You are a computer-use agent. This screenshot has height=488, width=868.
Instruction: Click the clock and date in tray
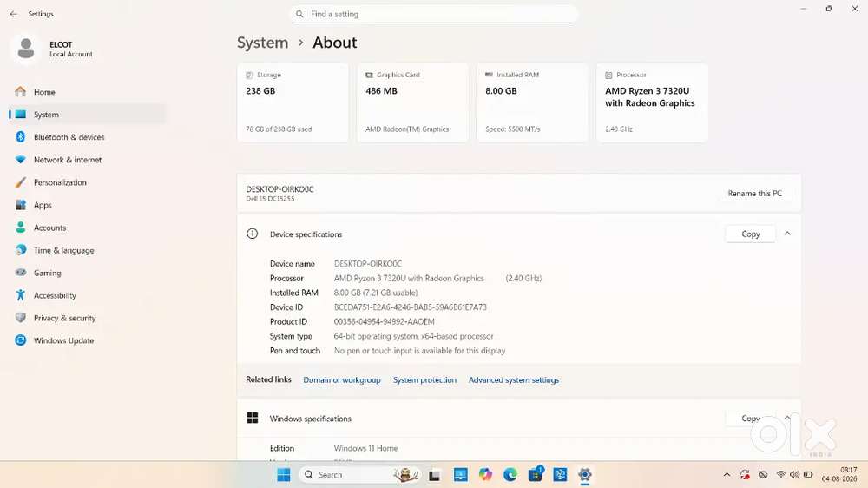[x=839, y=474]
